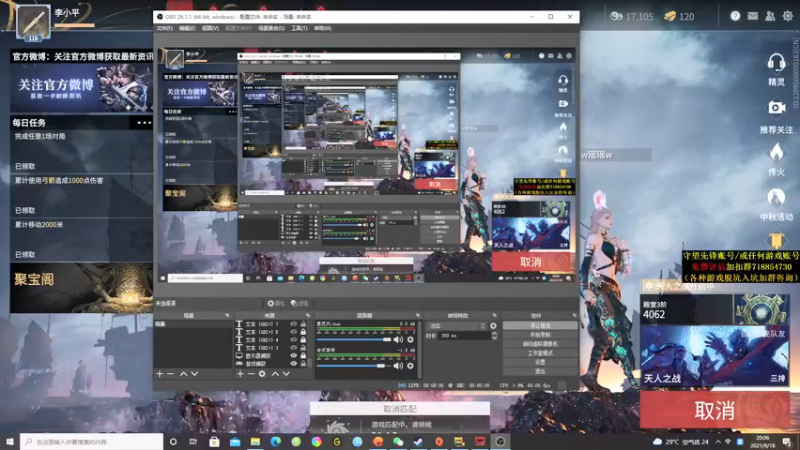
Task: Click the game help question mark icon
Action: click(x=735, y=16)
